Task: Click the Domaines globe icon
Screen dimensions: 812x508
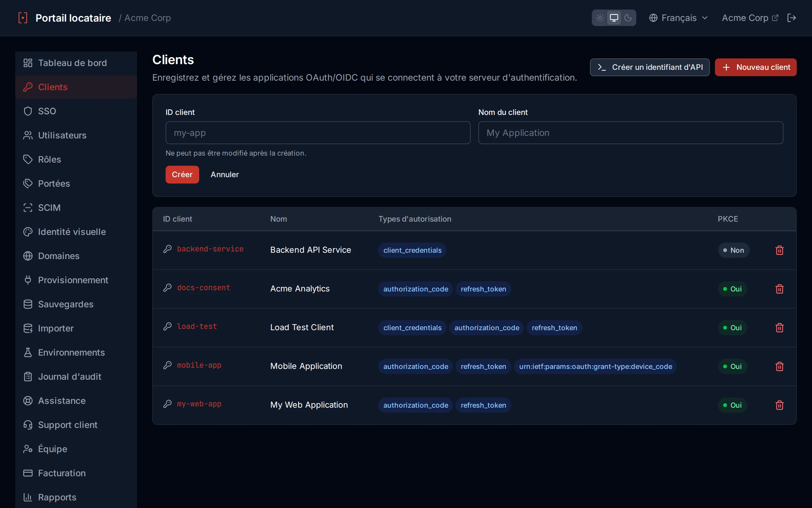Action: pos(28,256)
